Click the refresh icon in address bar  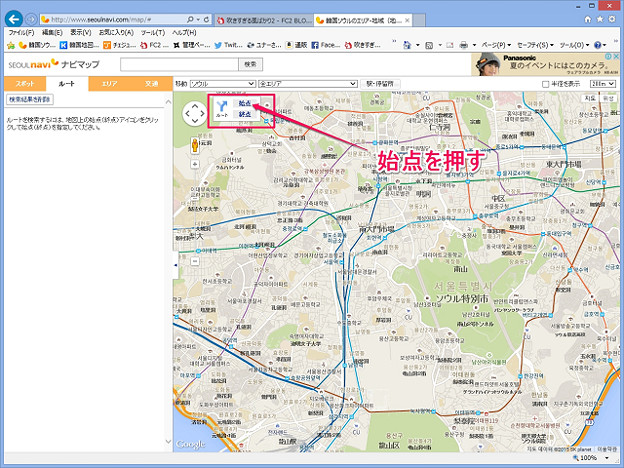206,19
